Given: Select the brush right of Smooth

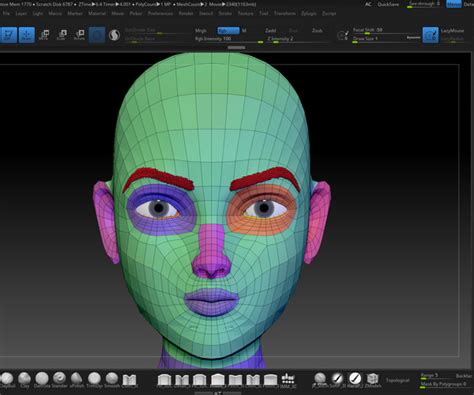Looking at the screenshot, I should (129, 380).
